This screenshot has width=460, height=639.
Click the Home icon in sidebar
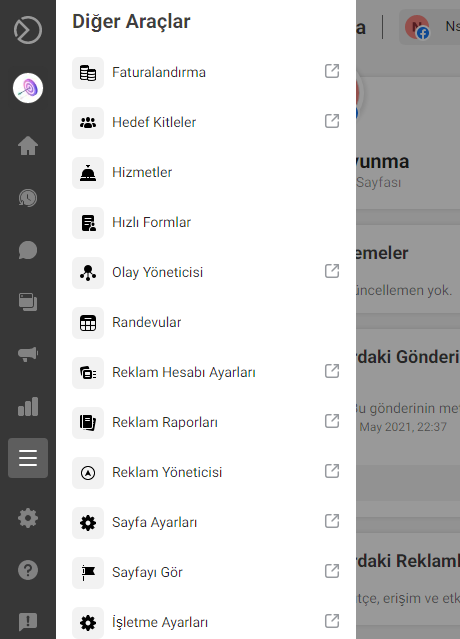pyautogui.click(x=28, y=145)
